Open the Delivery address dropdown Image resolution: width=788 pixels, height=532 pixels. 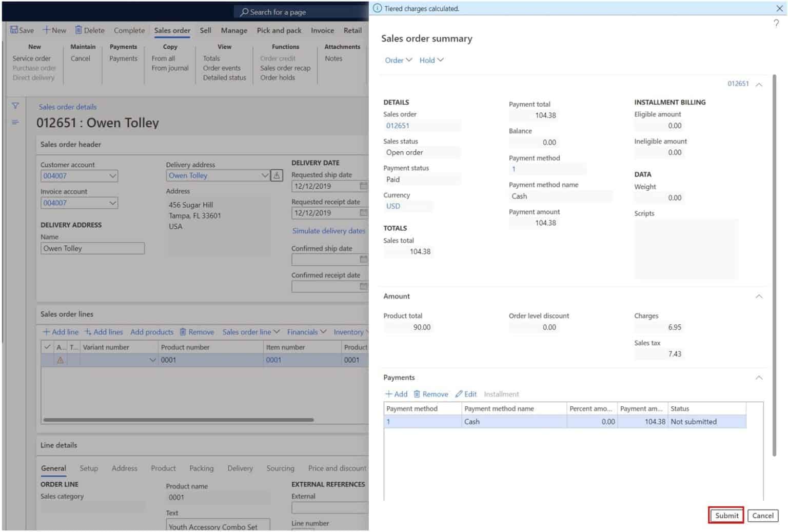(x=265, y=175)
